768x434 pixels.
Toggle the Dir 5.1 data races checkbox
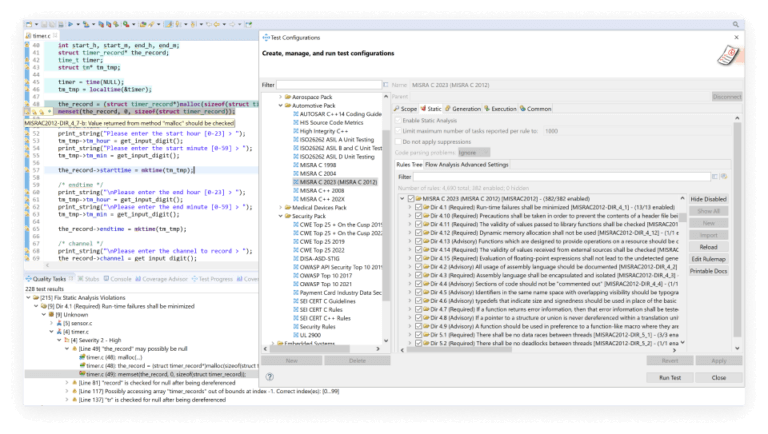click(418, 335)
